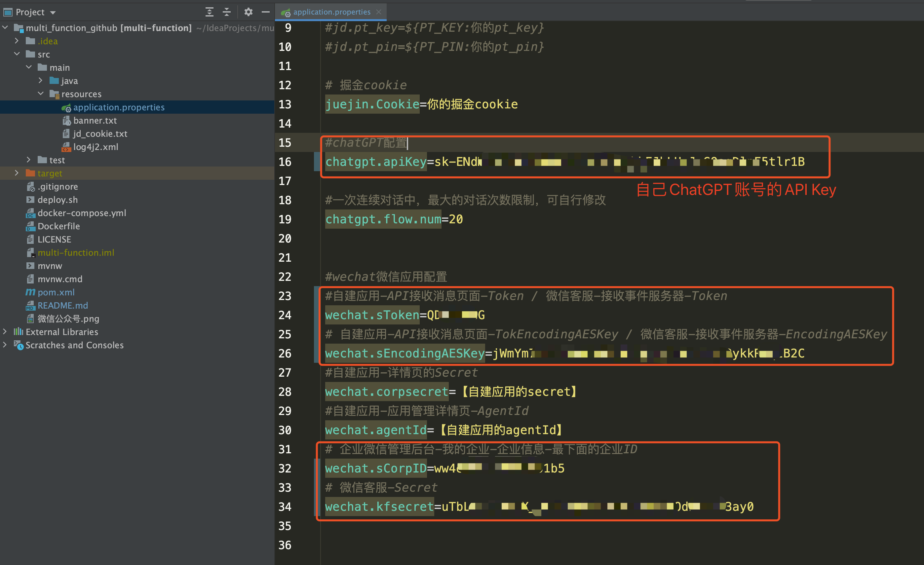Open README.md markdown file
This screenshot has width=924, height=565.
(x=63, y=306)
